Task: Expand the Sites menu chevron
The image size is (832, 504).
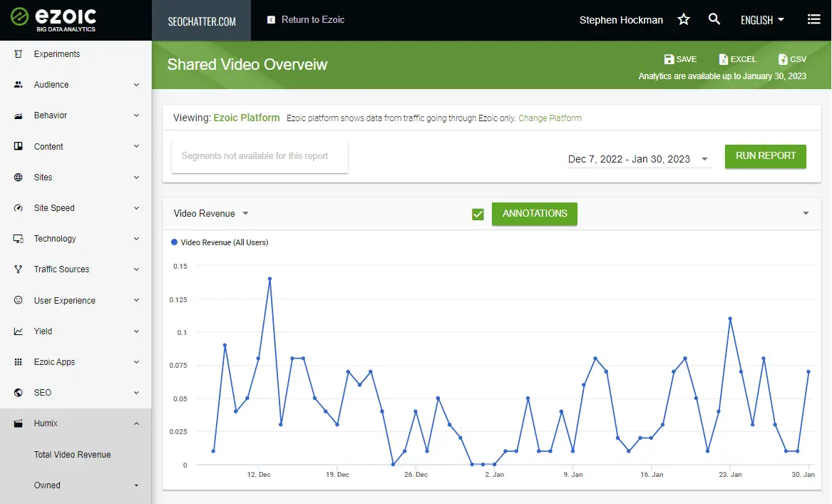Action: (136, 178)
